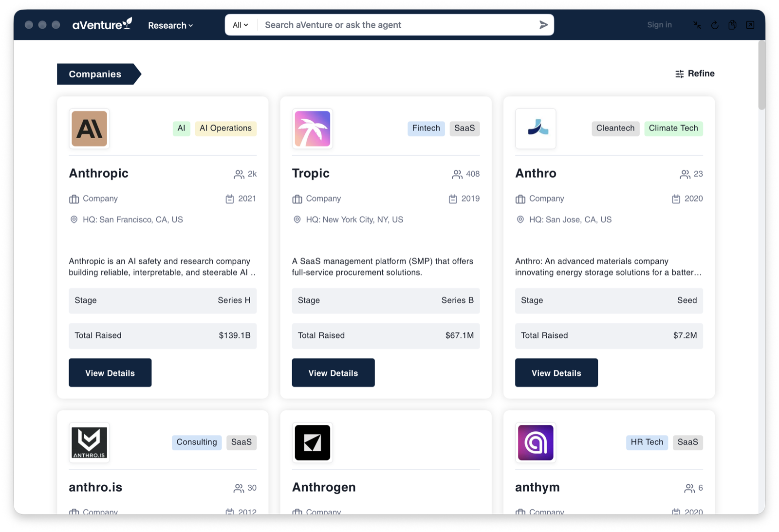This screenshot has width=779, height=532.
Task: Select the HR Tech tag
Action: (x=647, y=442)
